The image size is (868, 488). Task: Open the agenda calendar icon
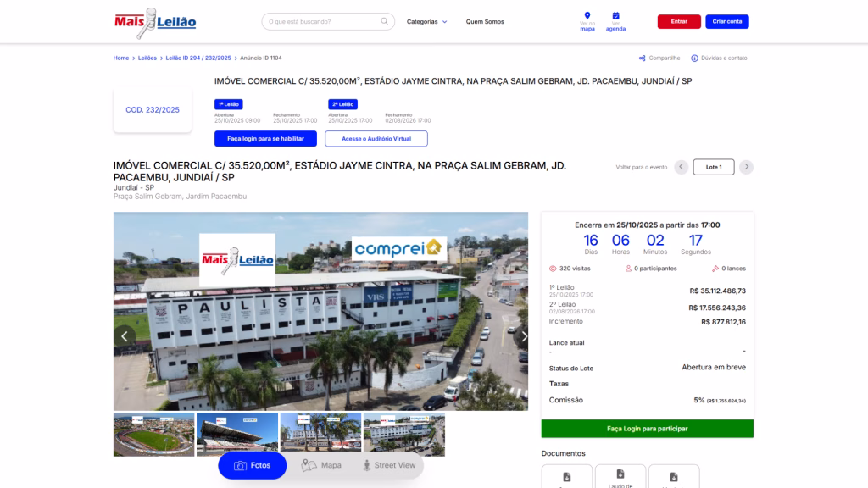[x=615, y=16]
